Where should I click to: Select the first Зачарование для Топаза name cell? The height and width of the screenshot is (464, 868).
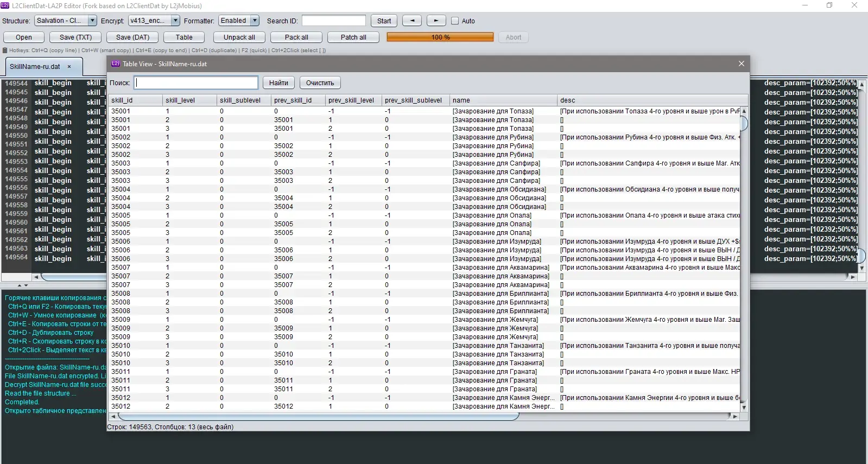pos(503,111)
